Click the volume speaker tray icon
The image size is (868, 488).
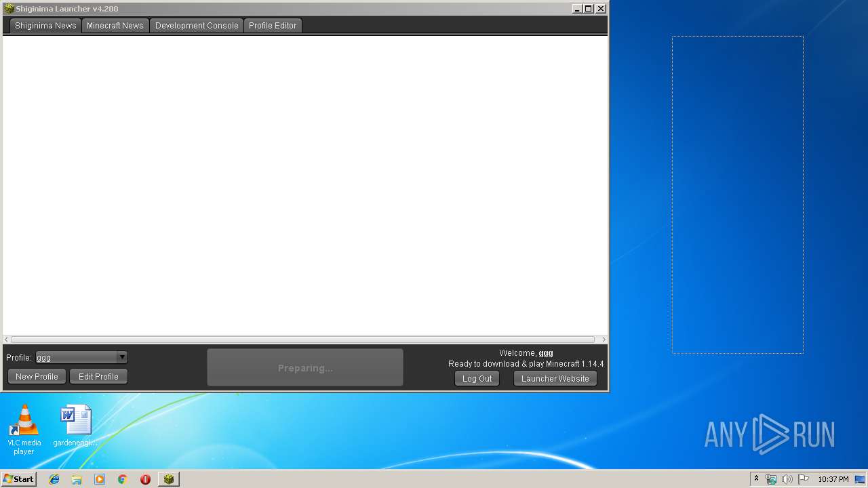tap(787, 479)
